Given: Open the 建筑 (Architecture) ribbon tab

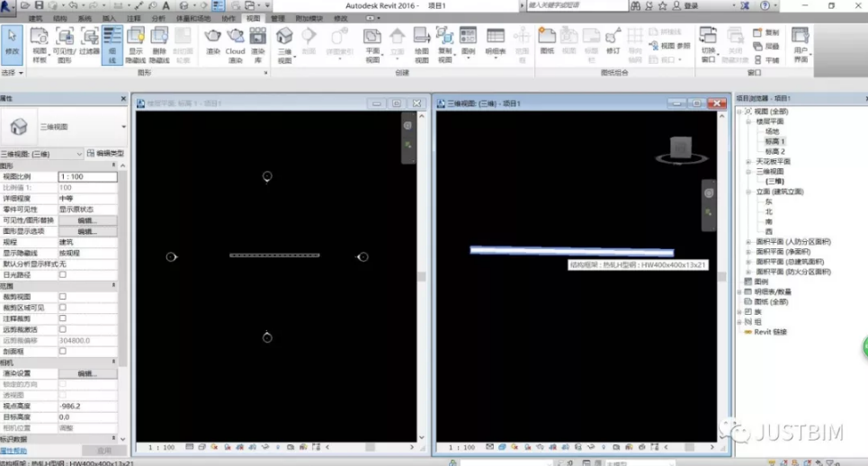Looking at the screenshot, I should coord(35,18).
